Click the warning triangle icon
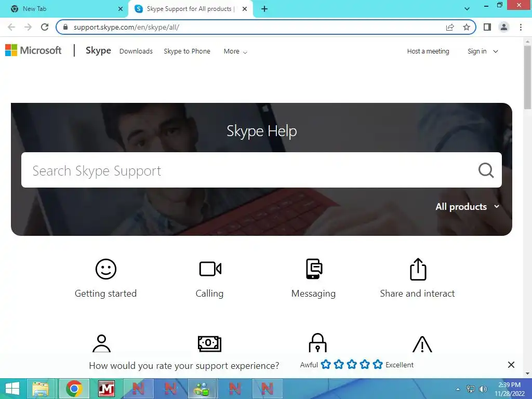The width and height of the screenshot is (532, 399). [422, 344]
